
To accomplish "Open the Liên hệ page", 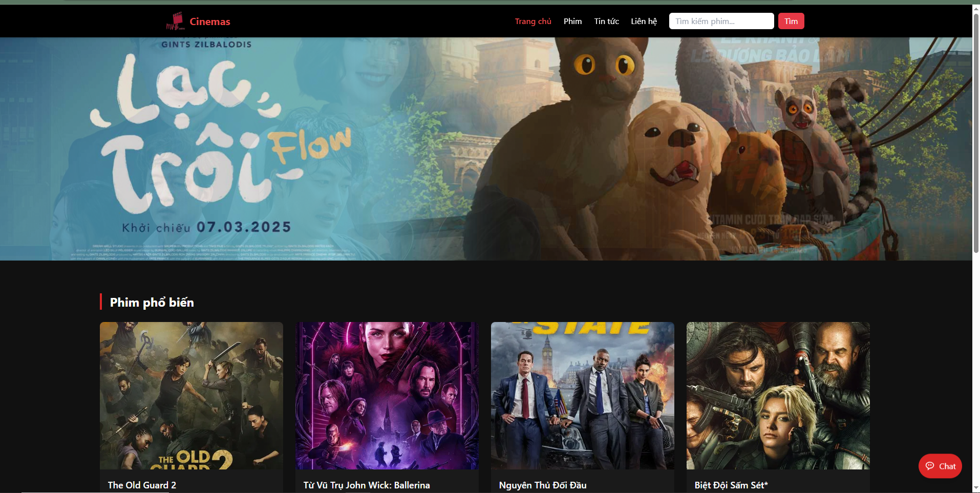I will pos(644,21).
